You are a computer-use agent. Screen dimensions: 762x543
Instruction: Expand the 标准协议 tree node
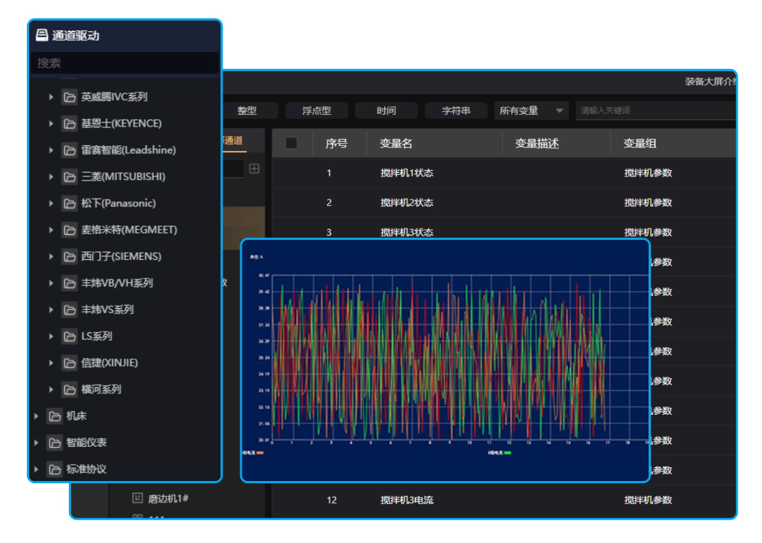[x=36, y=469]
